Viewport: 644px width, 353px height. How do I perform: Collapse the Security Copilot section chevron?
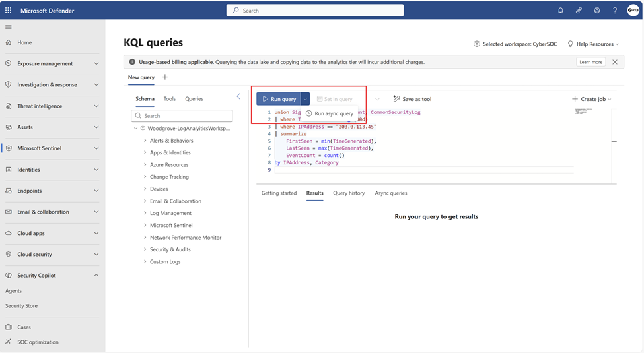click(x=96, y=275)
